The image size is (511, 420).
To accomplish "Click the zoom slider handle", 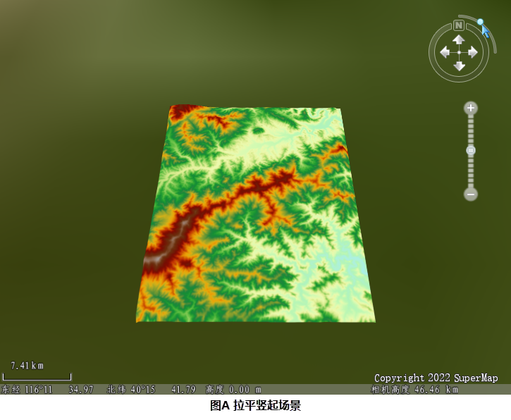I will click(x=471, y=150).
